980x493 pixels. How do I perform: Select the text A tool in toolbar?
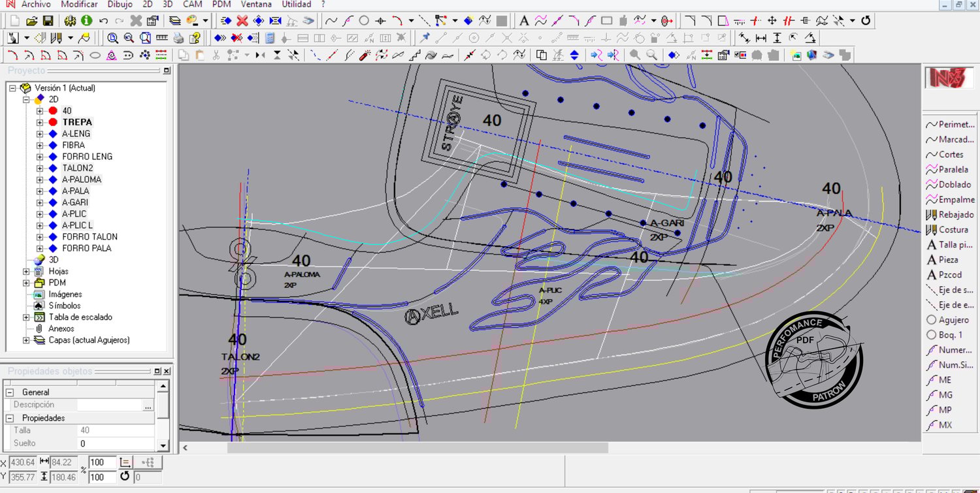tap(524, 21)
